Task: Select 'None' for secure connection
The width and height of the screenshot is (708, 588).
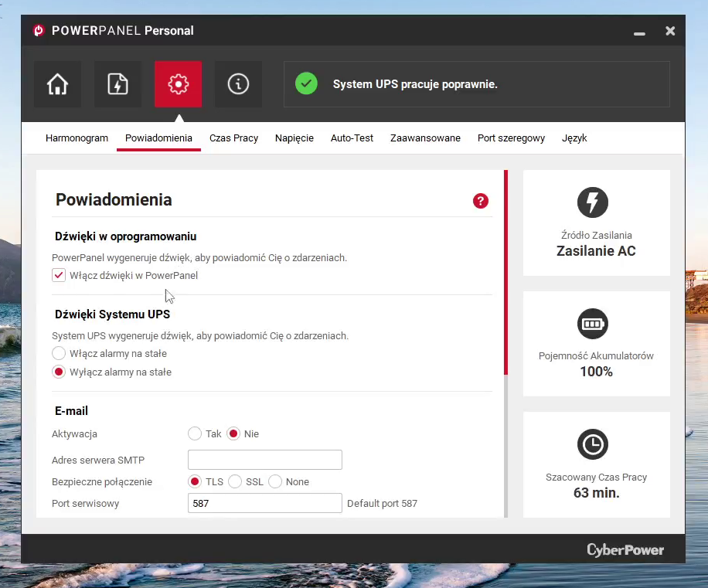Action: coord(275,481)
